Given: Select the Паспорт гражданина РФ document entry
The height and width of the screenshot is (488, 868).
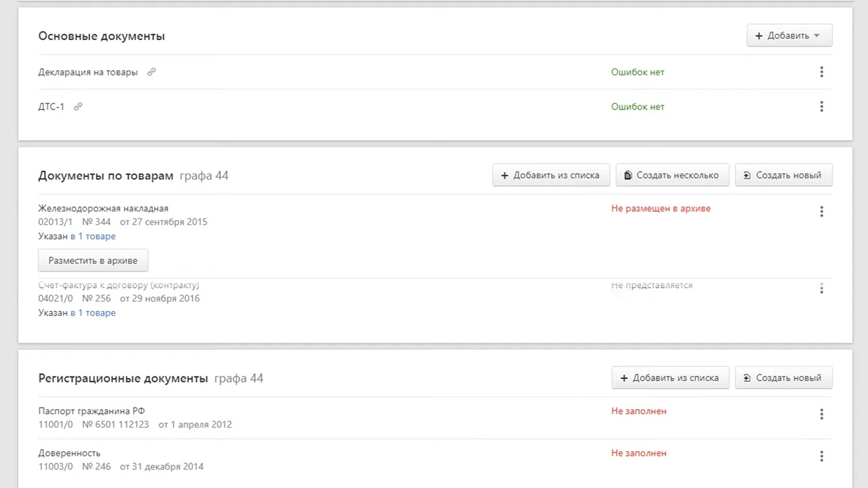Looking at the screenshot, I should pos(91,411).
